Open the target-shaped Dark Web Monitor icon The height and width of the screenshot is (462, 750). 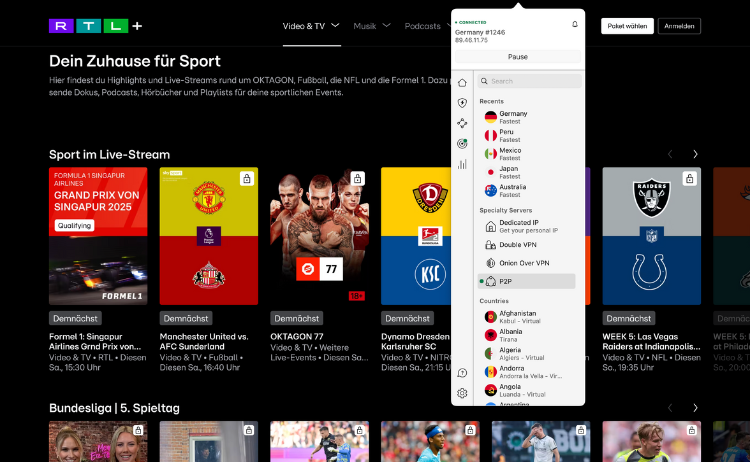pos(462,143)
